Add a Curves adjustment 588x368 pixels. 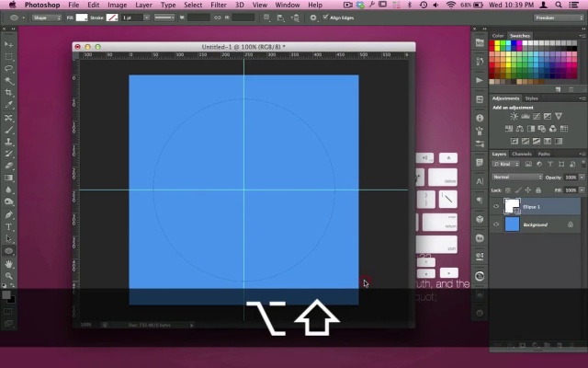(x=537, y=117)
